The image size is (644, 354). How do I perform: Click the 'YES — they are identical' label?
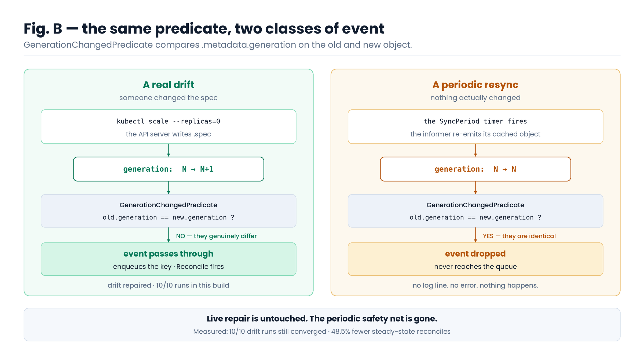coord(519,236)
